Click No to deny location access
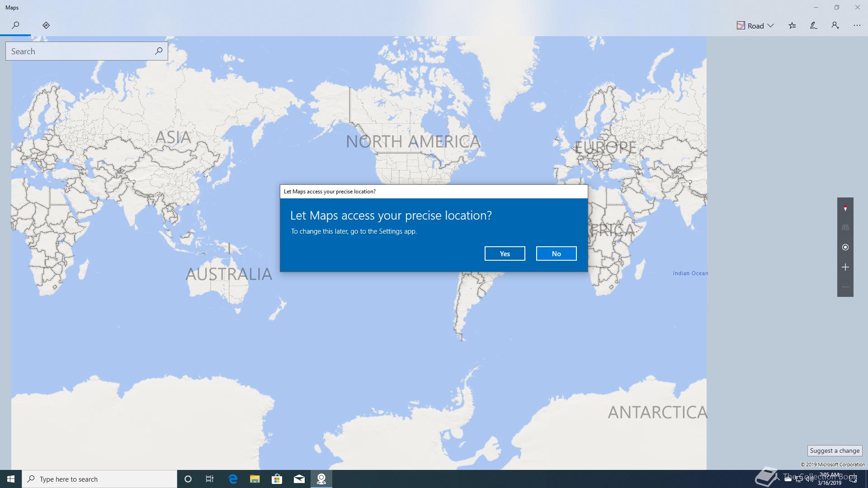 click(556, 253)
